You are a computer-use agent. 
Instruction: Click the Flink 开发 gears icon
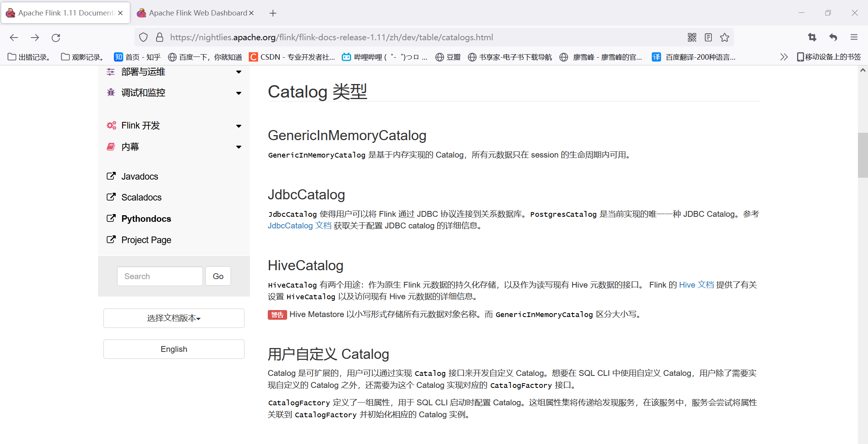pyautogui.click(x=111, y=125)
